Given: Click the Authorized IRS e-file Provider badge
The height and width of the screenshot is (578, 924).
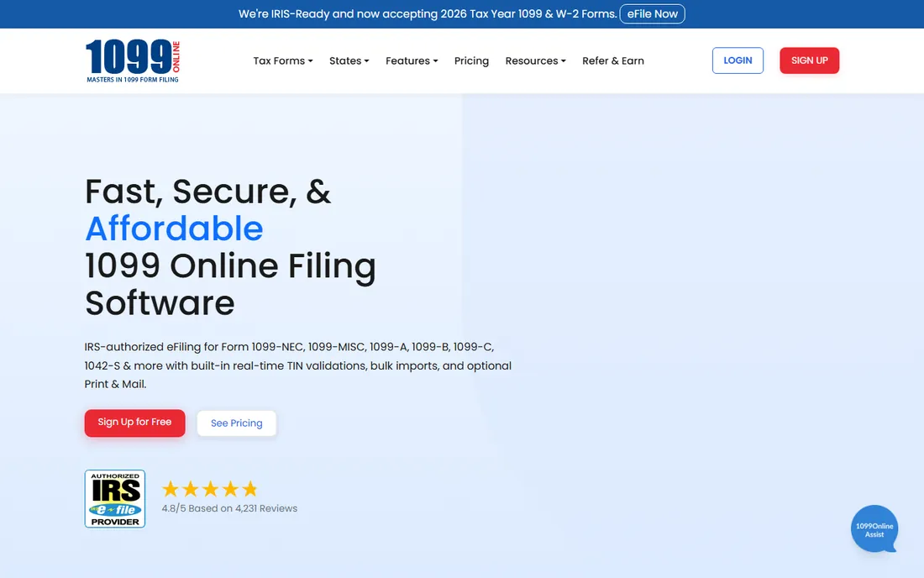Looking at the screenshot, I should pos(115,498).
